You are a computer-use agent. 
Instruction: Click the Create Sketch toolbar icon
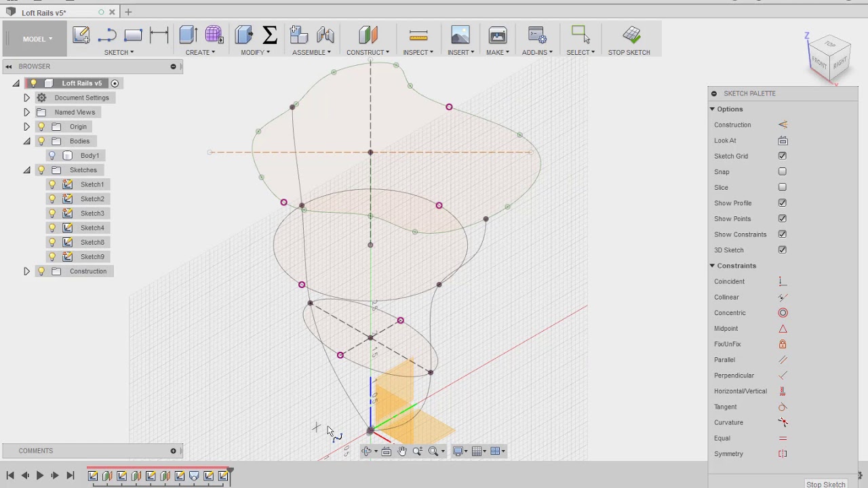[x=81, y=35]
